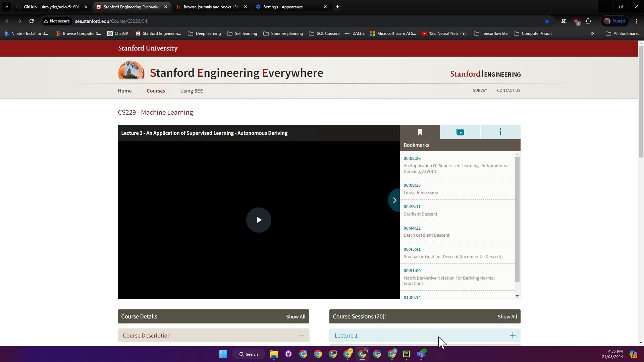Scroll down the bookmarks panel
Viewport: 644px width, 362px height.
[x=517, y=296]
